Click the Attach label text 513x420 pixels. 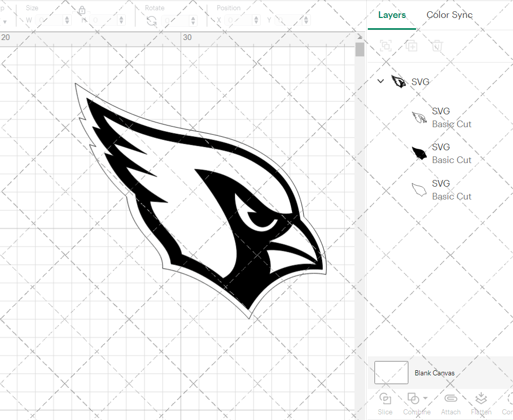tap(450, 412)
